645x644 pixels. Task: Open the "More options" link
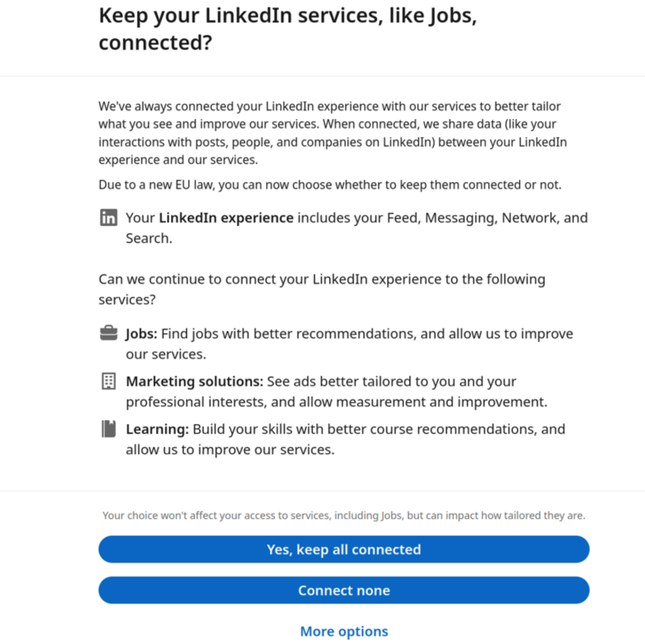tap(344, 631)
